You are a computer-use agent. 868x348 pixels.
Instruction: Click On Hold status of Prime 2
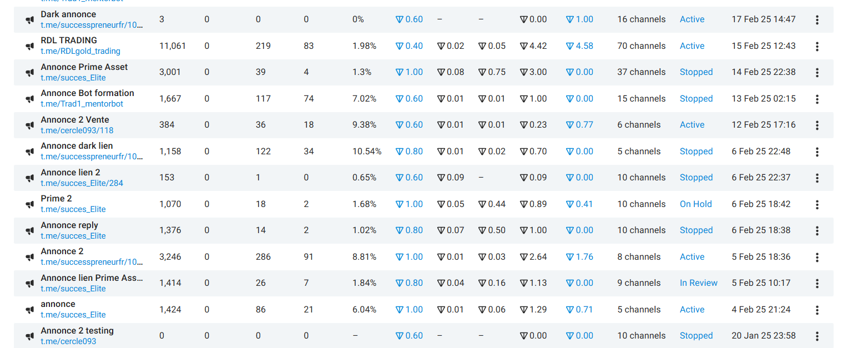(696, 204)
